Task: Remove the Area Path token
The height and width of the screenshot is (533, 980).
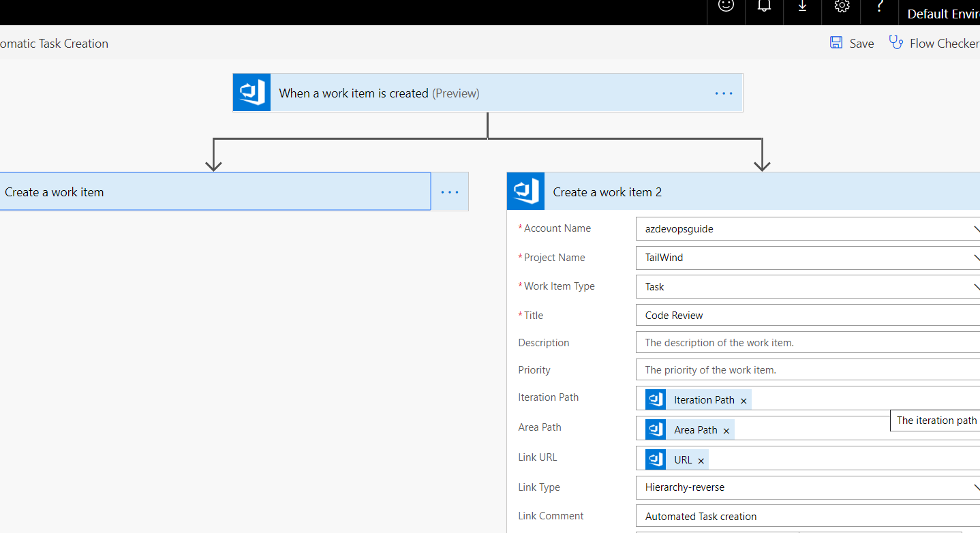Action: 726,431
